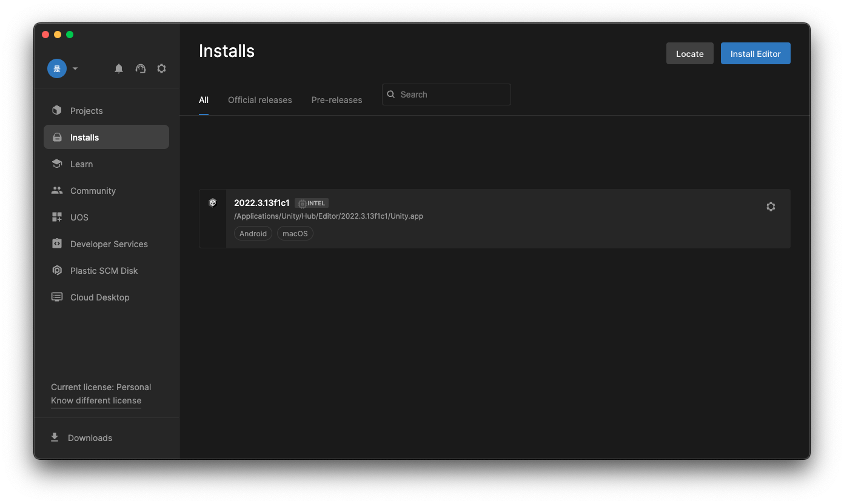Image resolution: width=844 pixels, height=504 pixels.
Task: Click the search magnifier icon
Action: pos(391,94)
